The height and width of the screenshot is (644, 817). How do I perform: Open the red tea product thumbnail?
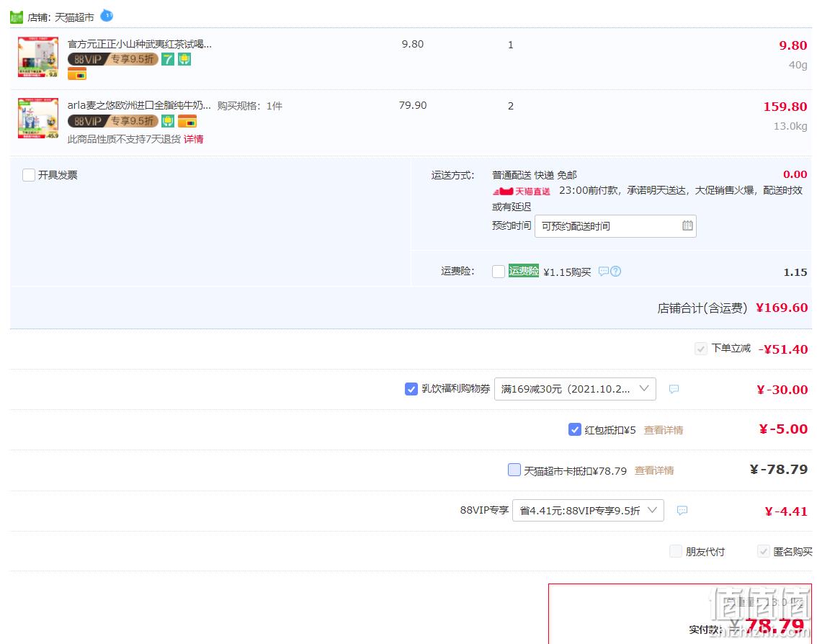click(x=38, y=57)
